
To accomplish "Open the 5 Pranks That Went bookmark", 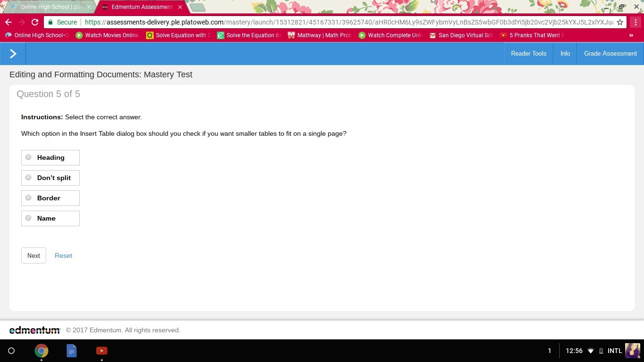I will tap(532, 35).
